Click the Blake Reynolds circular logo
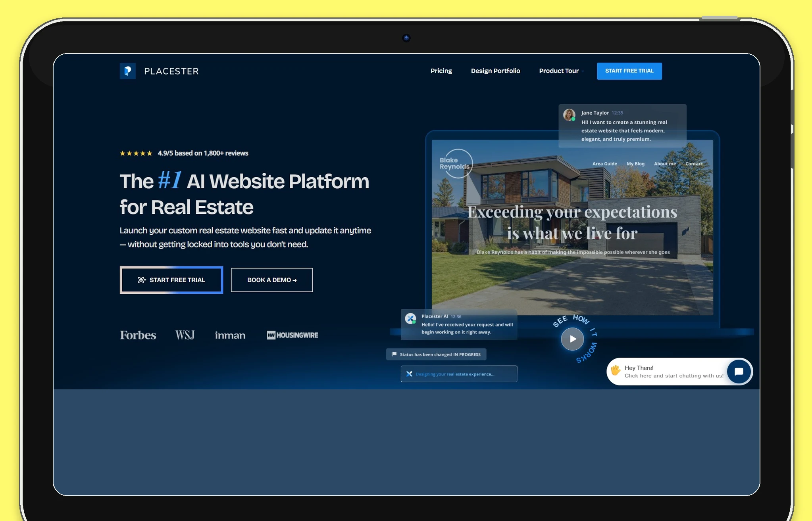Screen dimensions: 812x521 coord(457,163)
